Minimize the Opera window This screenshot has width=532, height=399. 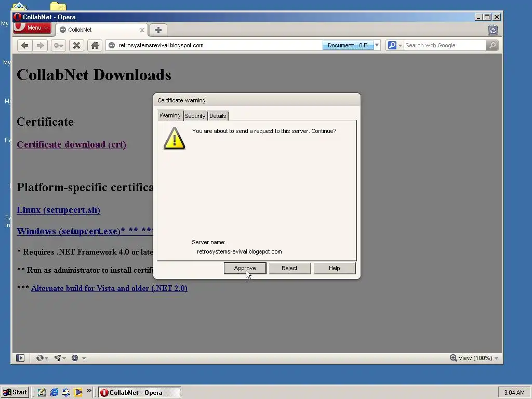point(478,17)
